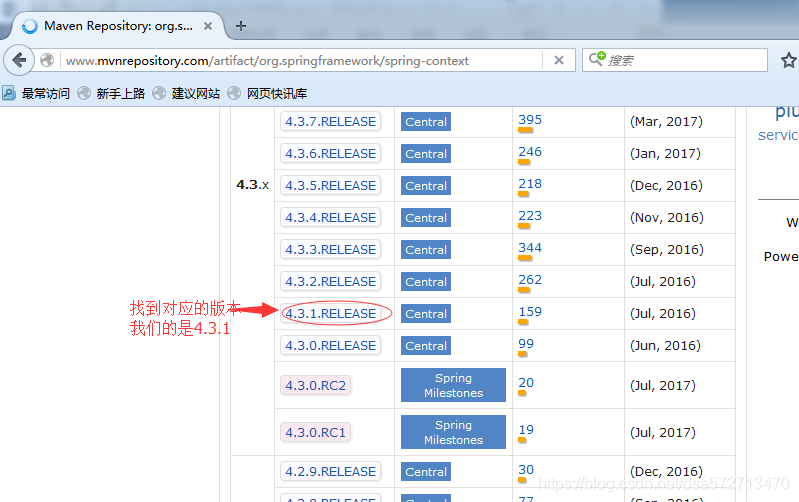Open version 4.3.0.RC2
This screenshot has height=502, width=799.
point(315,385)
